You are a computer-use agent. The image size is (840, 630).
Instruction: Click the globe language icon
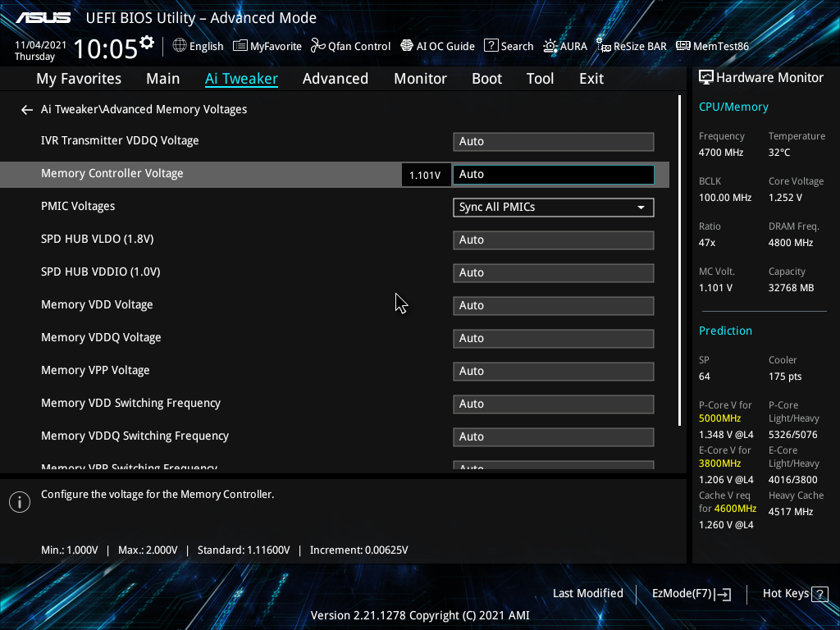point(180,46)
